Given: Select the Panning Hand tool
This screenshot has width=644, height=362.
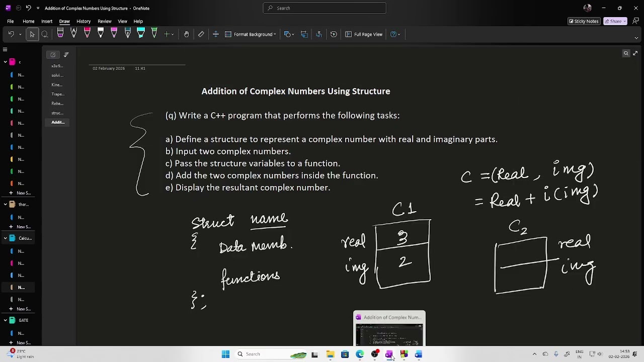Looking at the screenshot, I should point(186,34).
